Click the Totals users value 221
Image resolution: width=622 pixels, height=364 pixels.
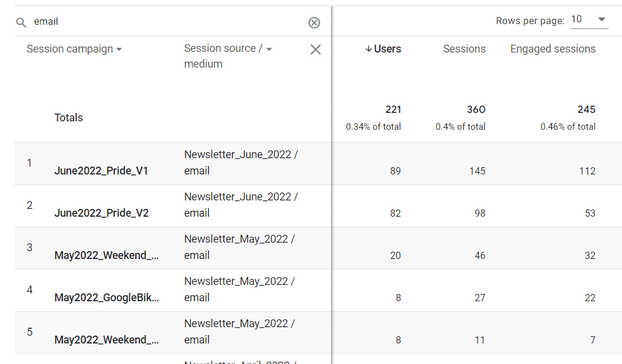(x=393, y=109)
